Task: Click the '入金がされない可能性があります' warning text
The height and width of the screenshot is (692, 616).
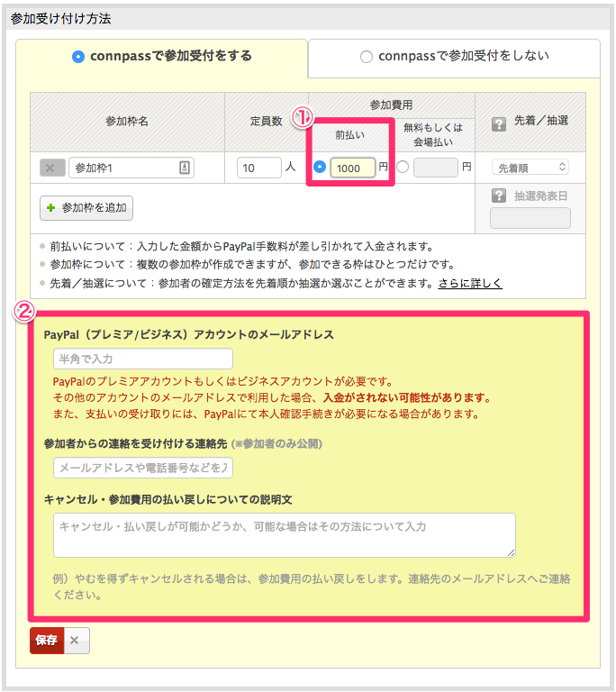Action: [406, 397]
